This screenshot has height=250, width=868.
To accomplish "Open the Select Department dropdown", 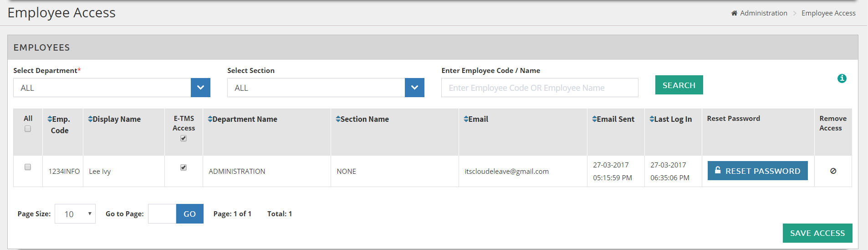I will (200, 88).
